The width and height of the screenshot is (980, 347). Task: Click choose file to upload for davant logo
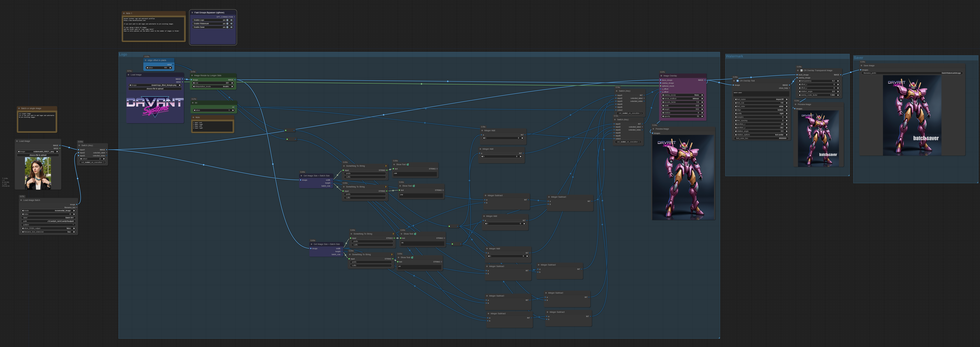pyautogui.click(x=155, y=89)
